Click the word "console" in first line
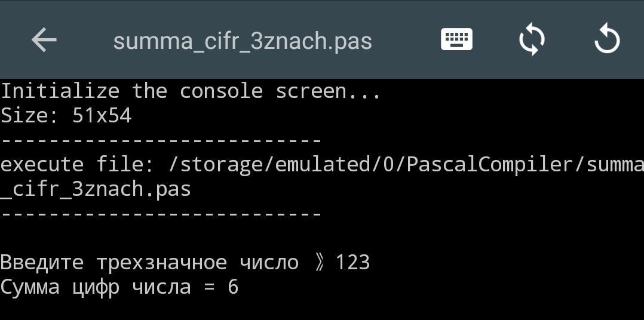Viewport: 644px width, 320px height. tap(221, 91)
